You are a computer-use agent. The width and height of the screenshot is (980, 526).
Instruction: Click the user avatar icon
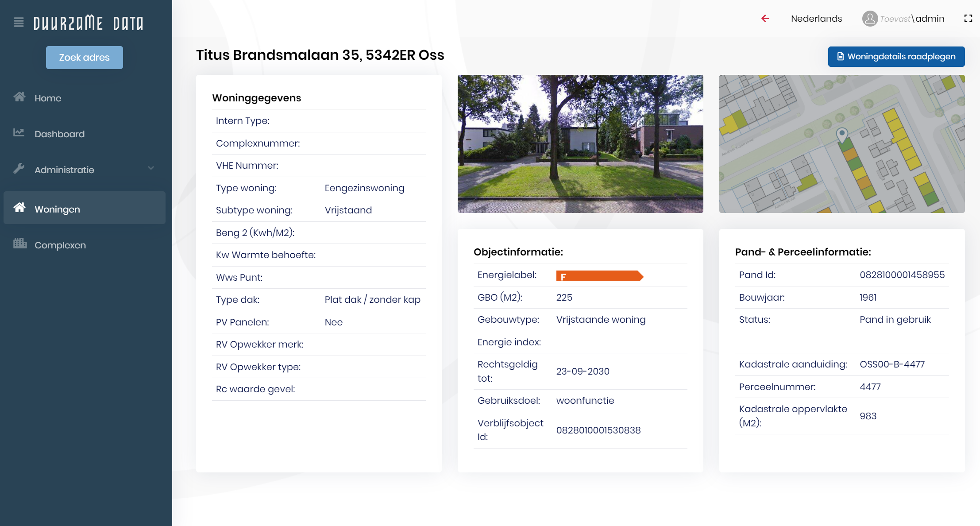point(869,19)
